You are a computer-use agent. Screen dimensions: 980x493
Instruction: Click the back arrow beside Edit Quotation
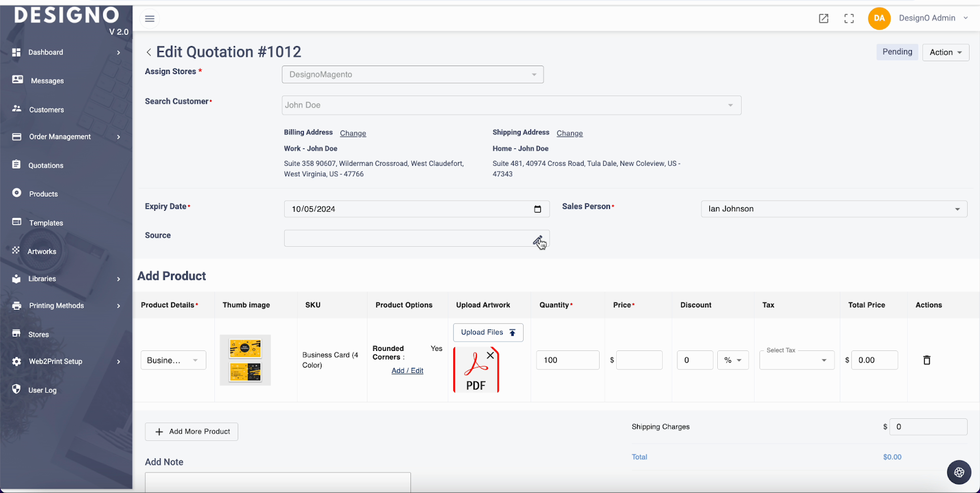click(x=149, y=53)
